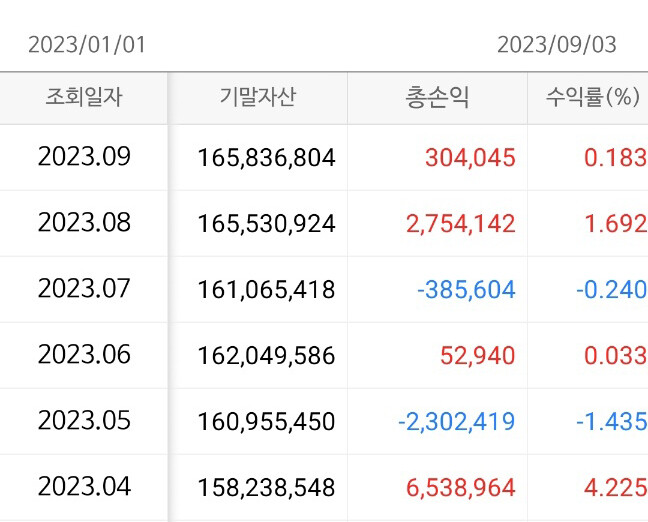Select the 2023.09 row date cell
648x522 pixels.
click(84, 157)
